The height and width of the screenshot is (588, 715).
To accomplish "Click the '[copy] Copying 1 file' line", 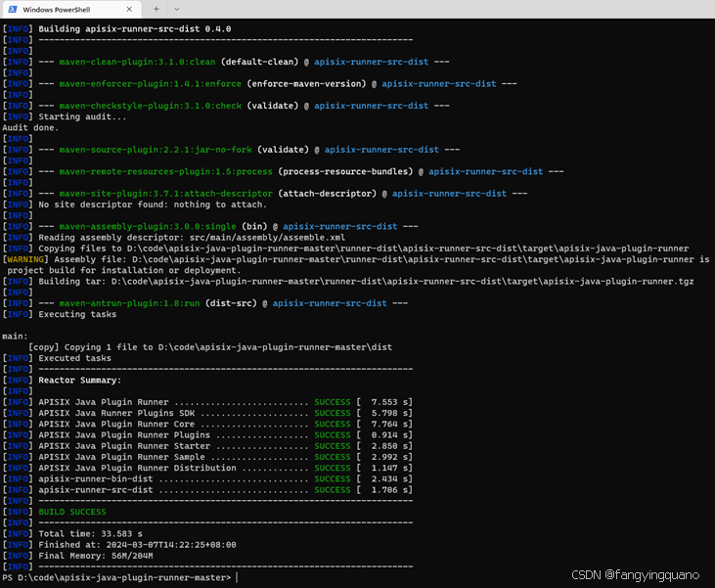I will click(210, 347).
